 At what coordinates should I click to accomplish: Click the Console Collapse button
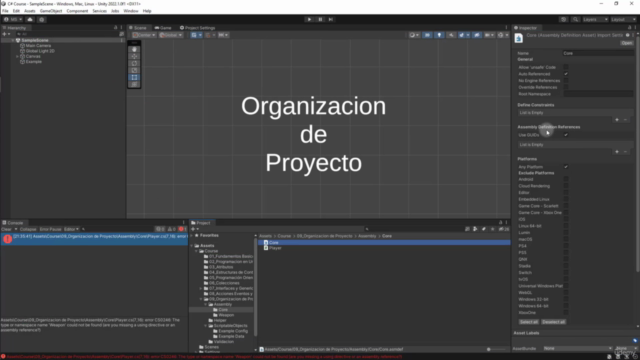(28, 229)
